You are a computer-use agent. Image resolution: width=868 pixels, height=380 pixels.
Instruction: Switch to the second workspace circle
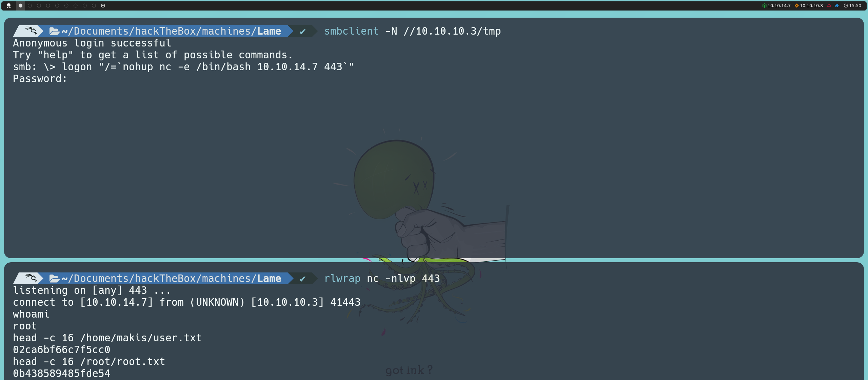click(30, 5)
